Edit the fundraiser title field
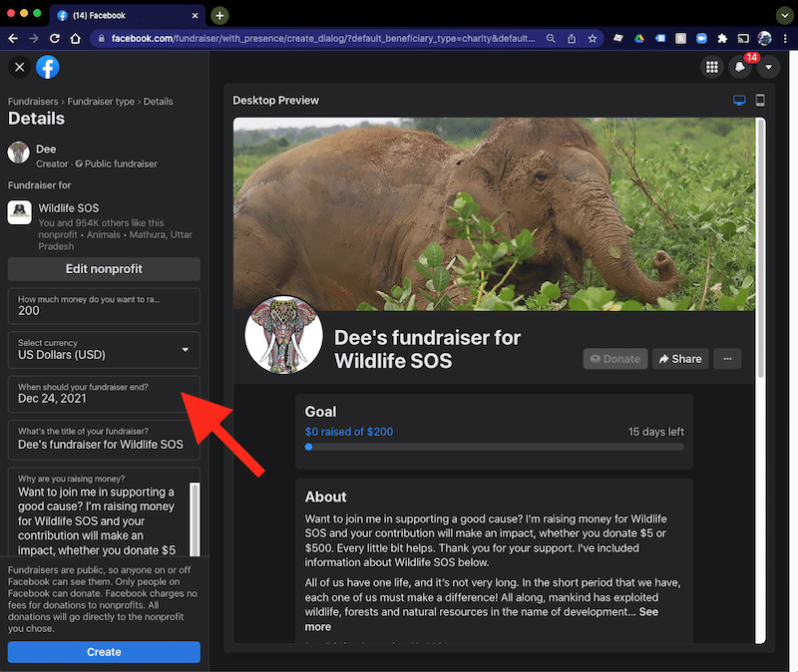 [x=104, y=438]
